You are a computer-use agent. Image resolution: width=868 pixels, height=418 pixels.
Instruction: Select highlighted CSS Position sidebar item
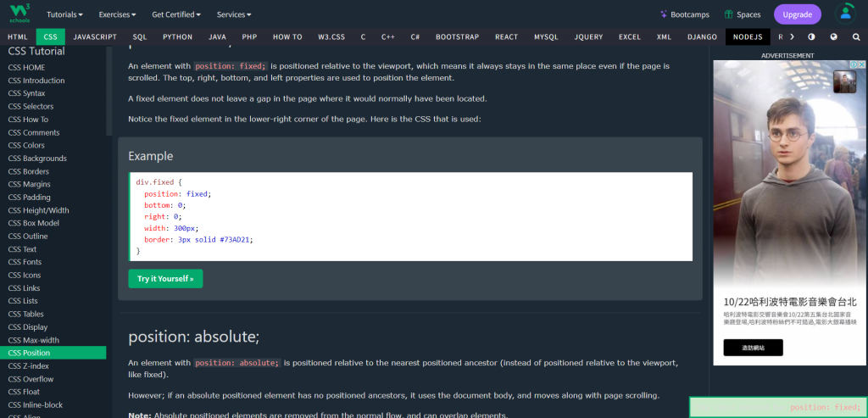(53, 353)
